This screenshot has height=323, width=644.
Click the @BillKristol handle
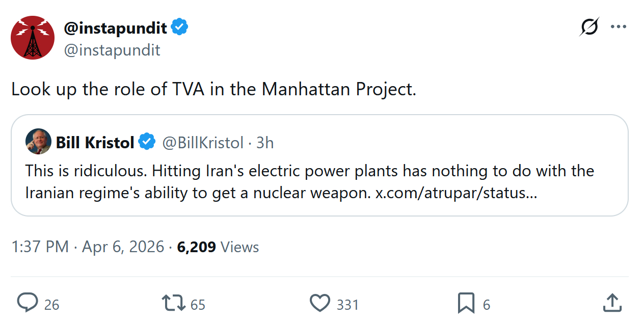[203, 143]
